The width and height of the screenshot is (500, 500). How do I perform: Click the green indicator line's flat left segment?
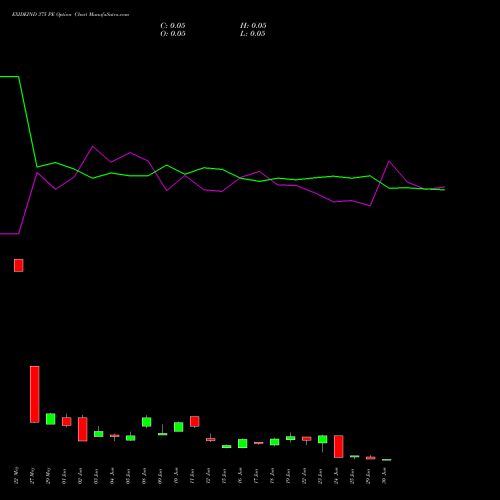coord(9,77)
